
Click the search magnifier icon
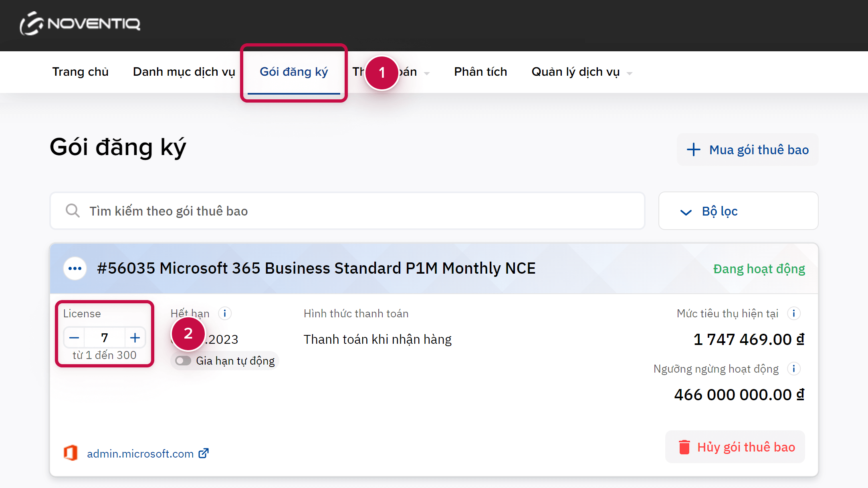click(x=73, y=211)
